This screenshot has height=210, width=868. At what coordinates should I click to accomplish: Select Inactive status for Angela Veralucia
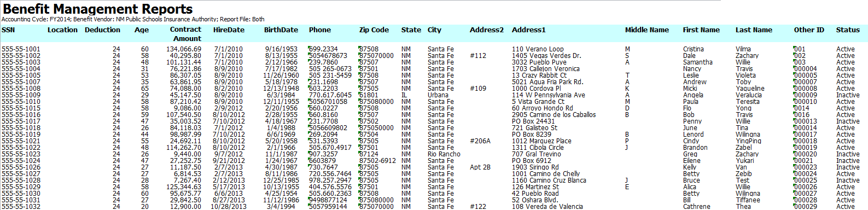[848, 95]
